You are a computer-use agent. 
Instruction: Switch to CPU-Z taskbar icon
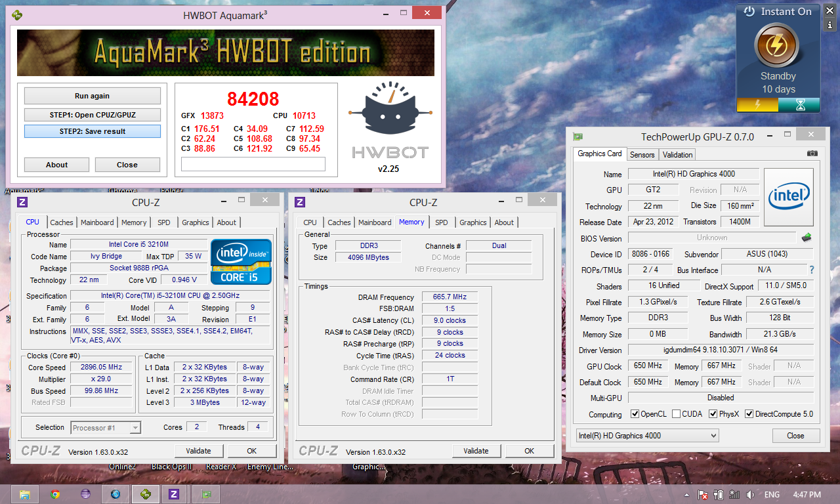pyautogui.click(x=175, y=494)
